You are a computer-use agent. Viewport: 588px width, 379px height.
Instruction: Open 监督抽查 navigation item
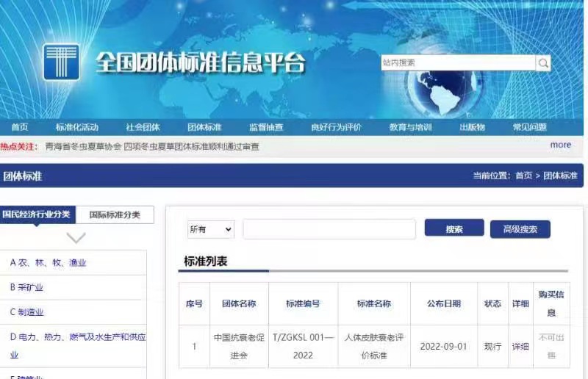266,127
